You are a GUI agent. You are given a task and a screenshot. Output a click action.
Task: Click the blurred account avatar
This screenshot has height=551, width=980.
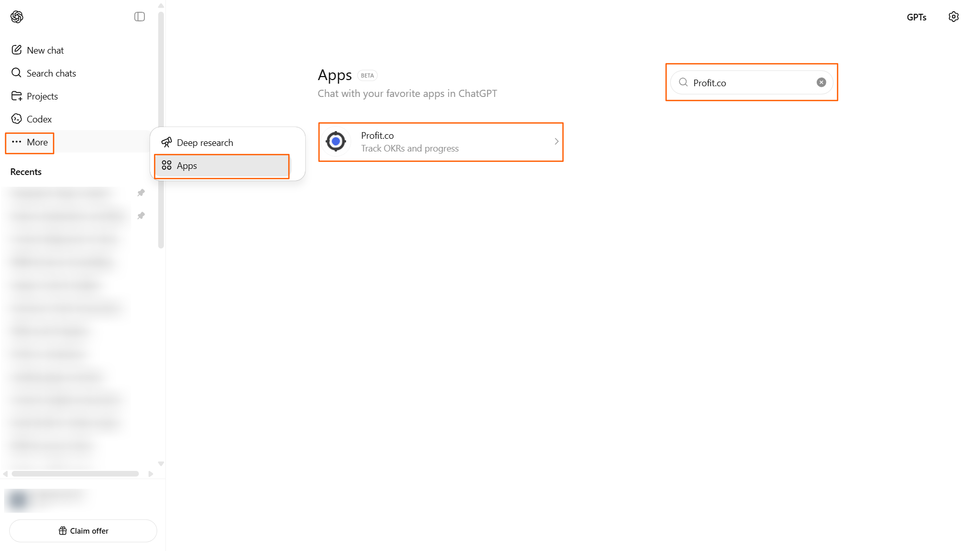coord(18,500)
